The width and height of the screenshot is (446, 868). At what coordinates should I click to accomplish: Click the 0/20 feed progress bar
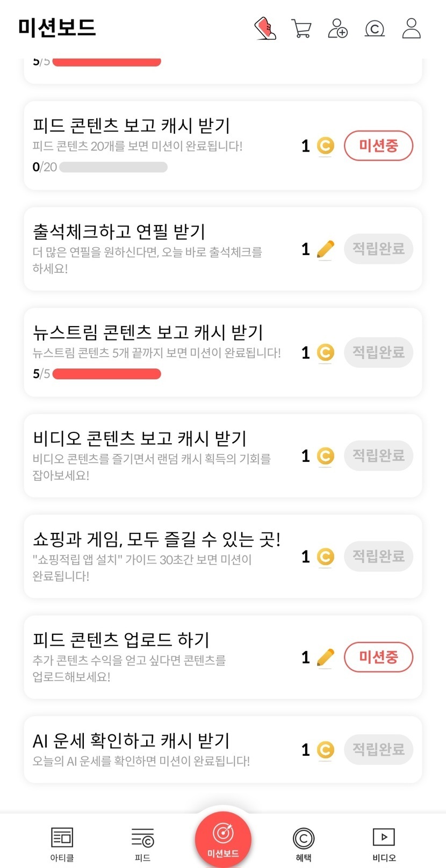coord(113,167)
